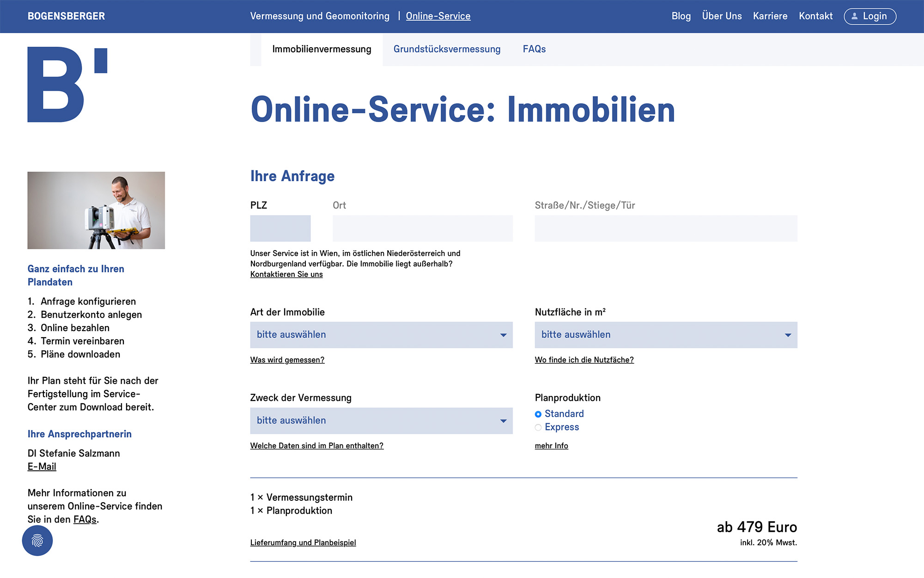The width and height of the screenshot is (924, 578).
Task: Click the BOGENSBERGER brand wordmark
Action: [x=66, y=16]
